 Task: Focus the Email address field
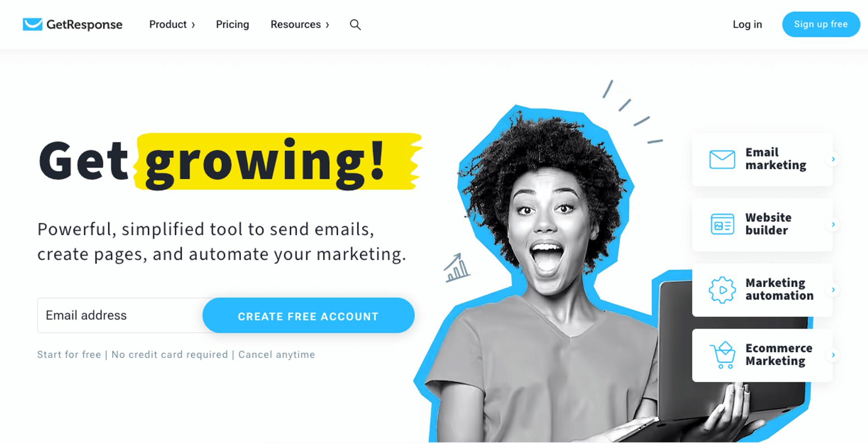click(120, 316)
